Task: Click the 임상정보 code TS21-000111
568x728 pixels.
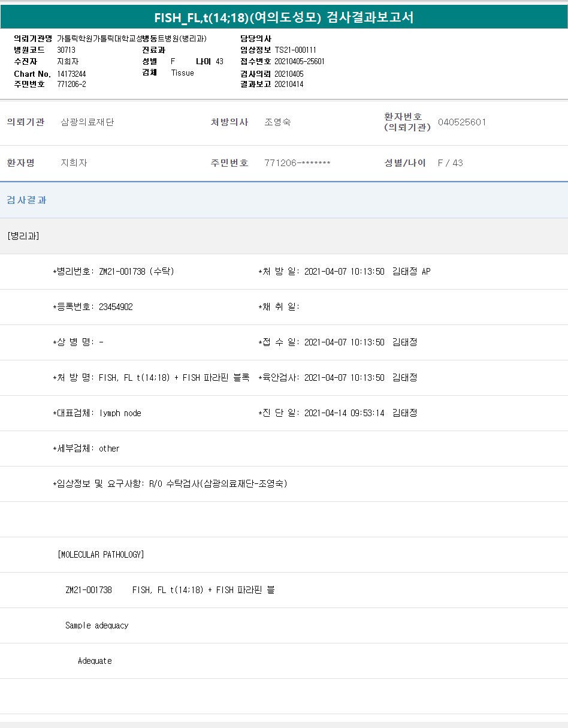Action: 295,50
